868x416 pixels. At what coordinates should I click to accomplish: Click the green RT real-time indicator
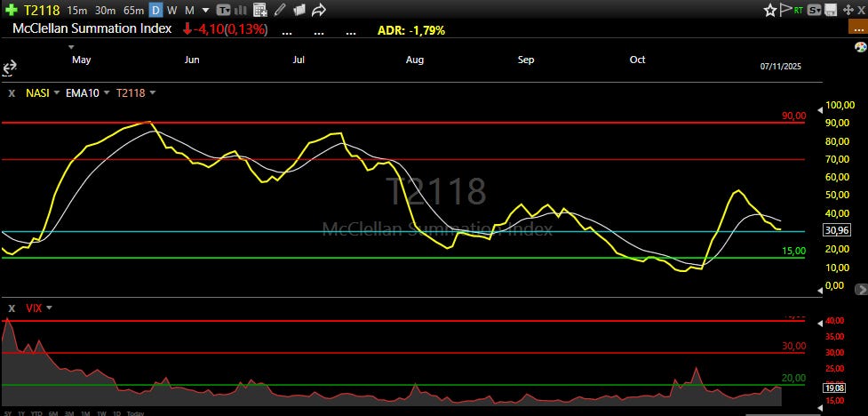(x=799, y=10)
